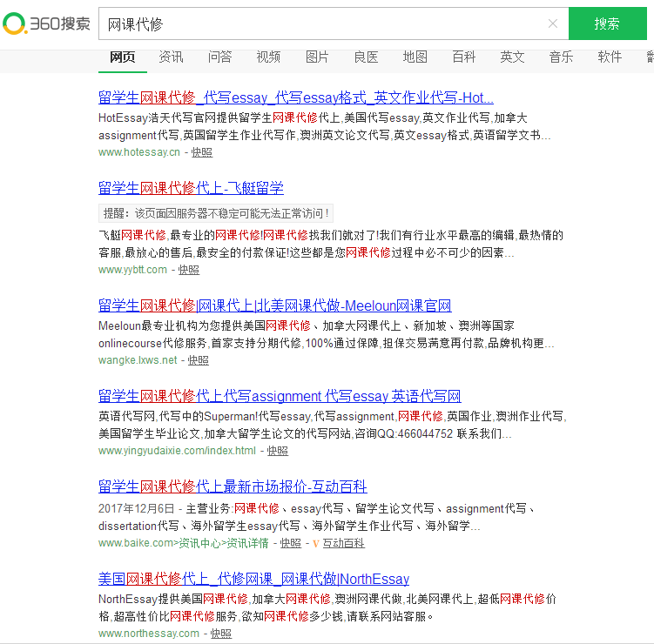This screenshot has height=644, width=654.
Task: Go to the 视频 tab
Action: (268, 57)
